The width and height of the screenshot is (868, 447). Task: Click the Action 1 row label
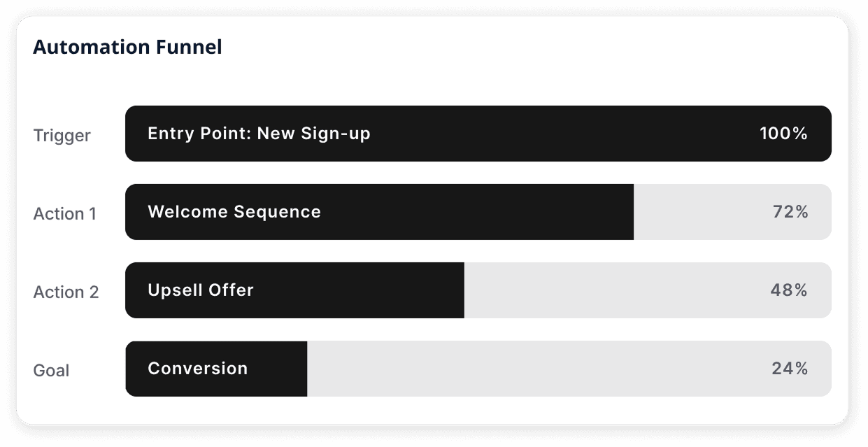point(65,213)
